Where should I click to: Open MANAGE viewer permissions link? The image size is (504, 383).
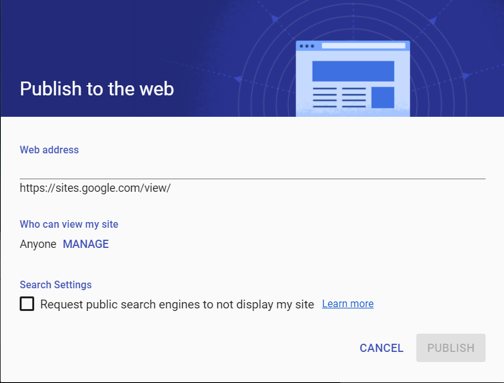(x=86, y=244)
